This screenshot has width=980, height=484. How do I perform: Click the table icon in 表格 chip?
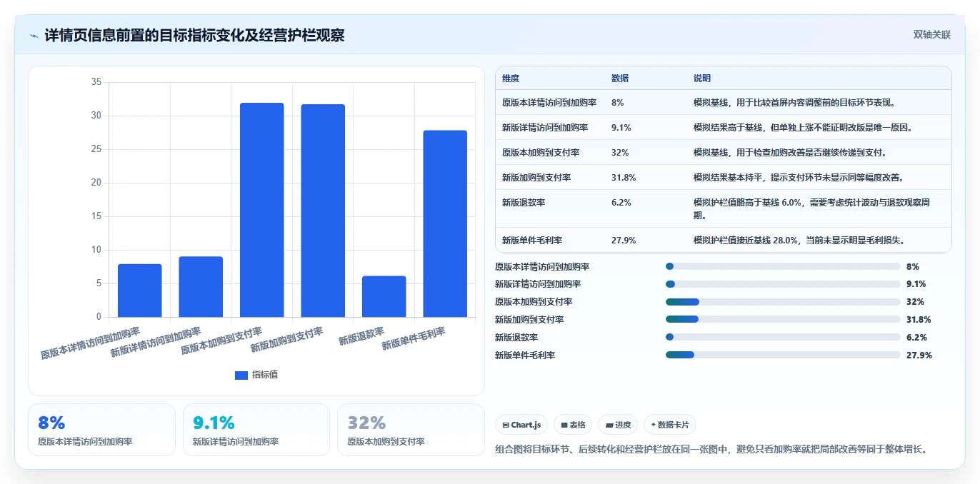564,425
